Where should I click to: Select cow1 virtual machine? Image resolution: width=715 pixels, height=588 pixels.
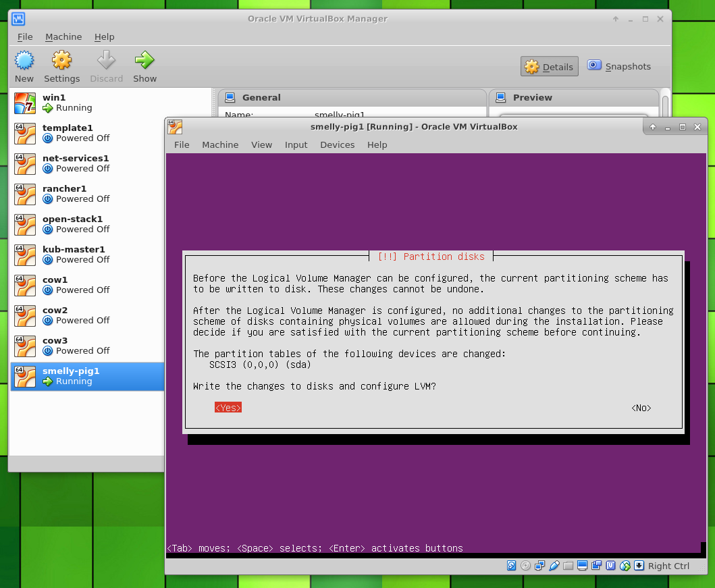point(87,286)
